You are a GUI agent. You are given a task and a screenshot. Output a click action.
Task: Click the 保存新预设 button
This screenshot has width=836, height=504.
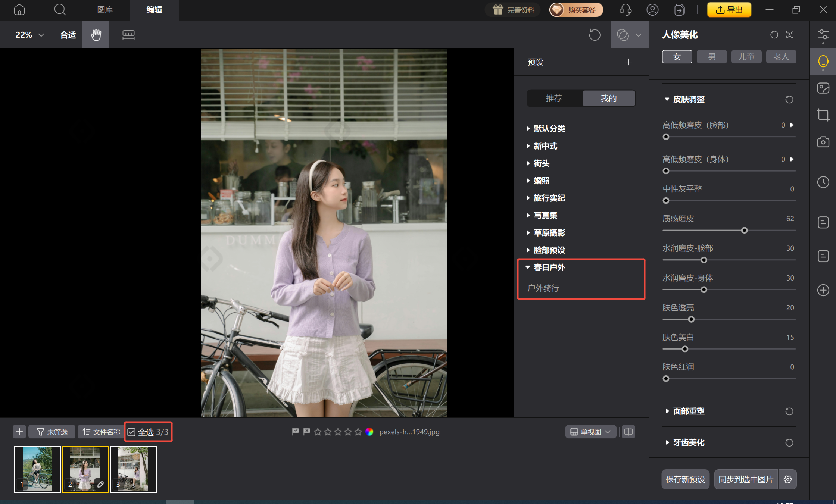click(x=685, y=479)
